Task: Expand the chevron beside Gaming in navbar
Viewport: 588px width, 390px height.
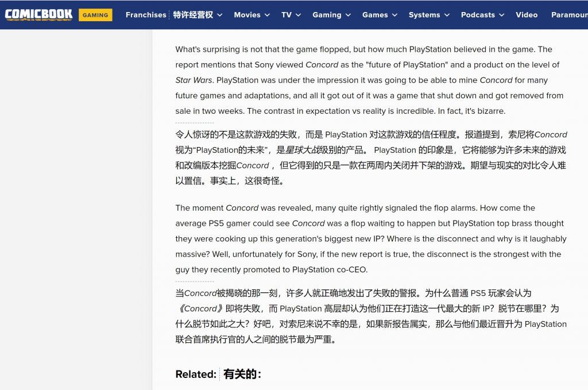Action: click(x=348, y=15)
